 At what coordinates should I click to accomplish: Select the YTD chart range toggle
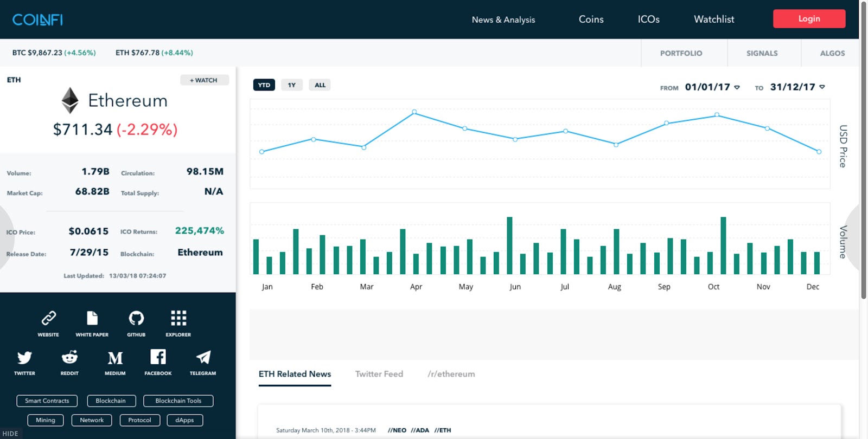click(264, 85)
